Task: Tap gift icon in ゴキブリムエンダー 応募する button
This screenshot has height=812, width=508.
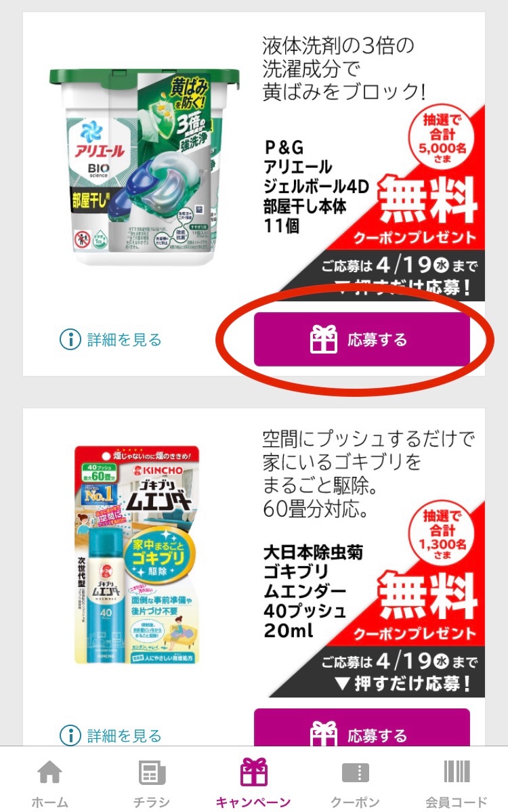Action: tap(324, 734)
